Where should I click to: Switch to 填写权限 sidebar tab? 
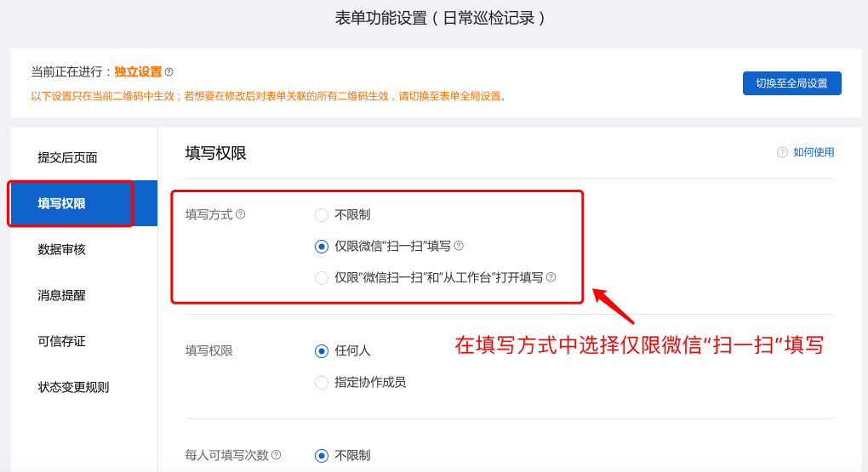pyautogui.click(x=84, y=203)
